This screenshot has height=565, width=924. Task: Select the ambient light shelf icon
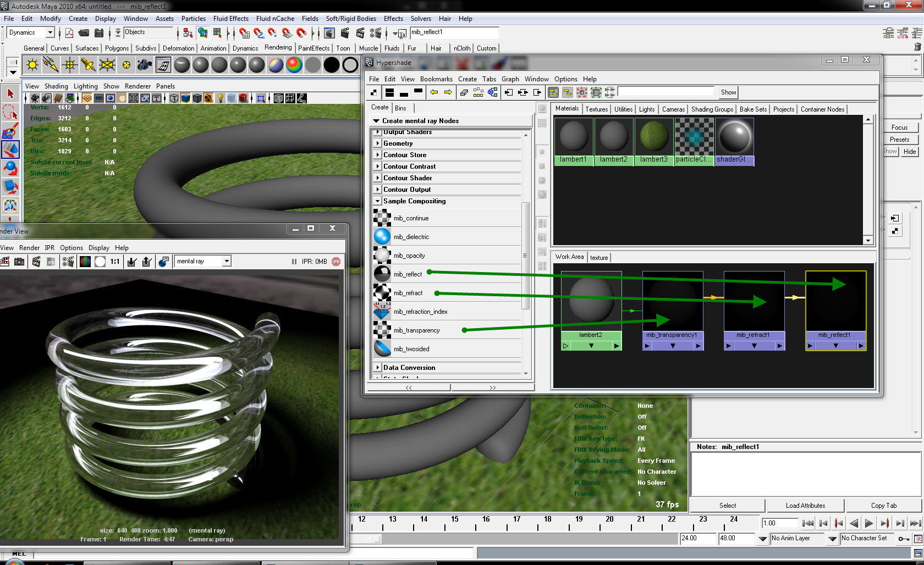[x=32, y=65]
